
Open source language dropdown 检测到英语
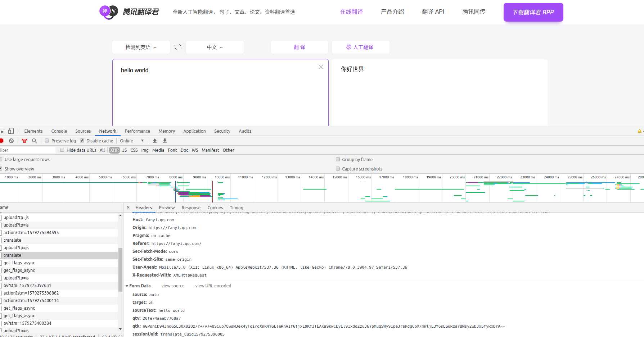141,47
